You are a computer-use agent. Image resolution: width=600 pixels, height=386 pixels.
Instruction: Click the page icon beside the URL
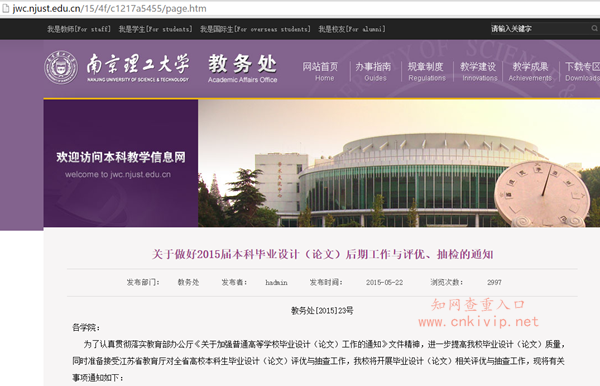(x=5, y=8)
